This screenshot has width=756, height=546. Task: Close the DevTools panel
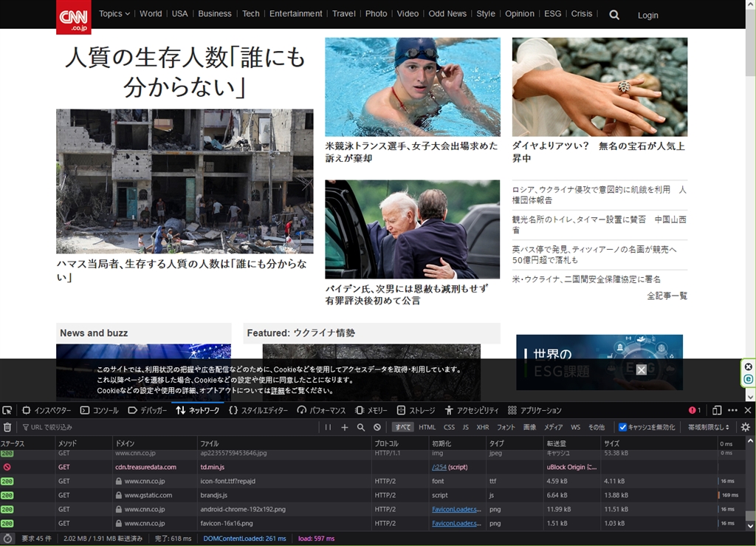click(x=748, y=410)
